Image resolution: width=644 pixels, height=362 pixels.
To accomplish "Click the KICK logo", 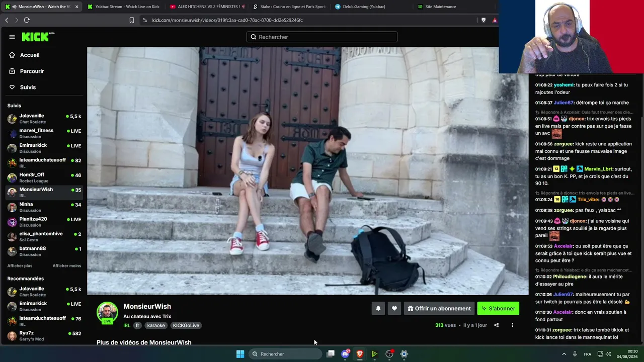I will point(38,37).
